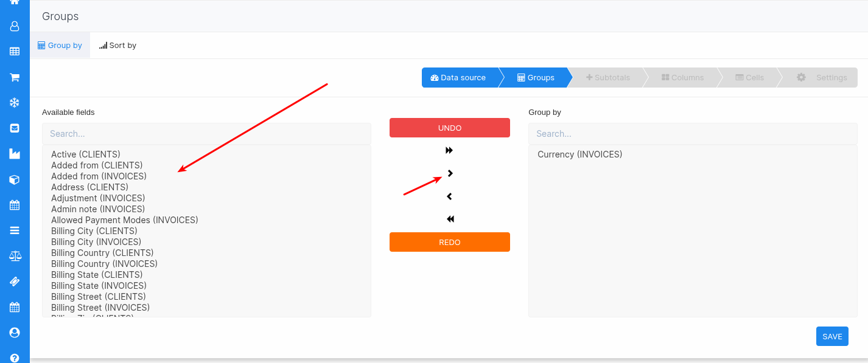Add selected field with single right arrow
Image resolution: width=868 pixels, height=363 pixels.
[450, 173]
